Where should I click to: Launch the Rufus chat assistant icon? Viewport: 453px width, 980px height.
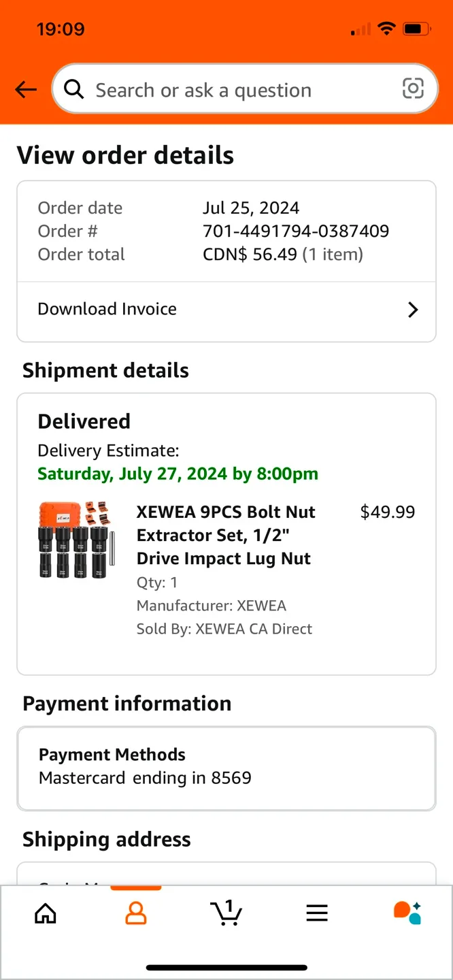(x=406, y=913)
